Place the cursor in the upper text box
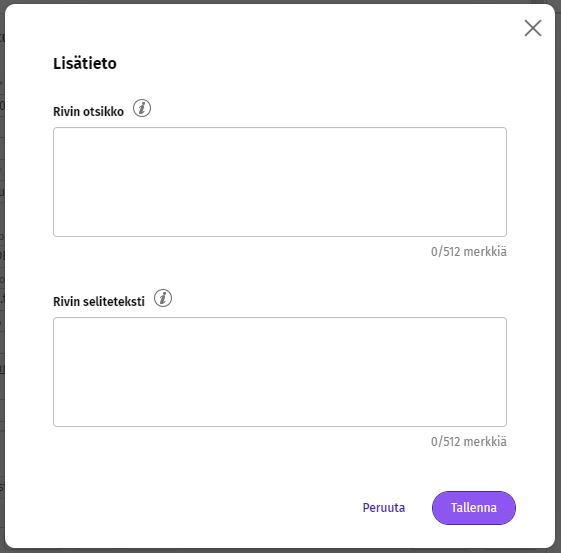561x553 pixels. point(280,182)
